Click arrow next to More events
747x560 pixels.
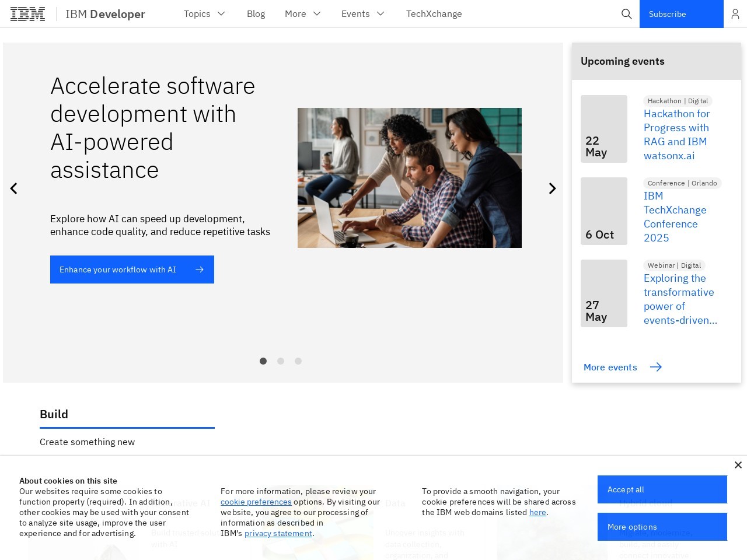656,367
